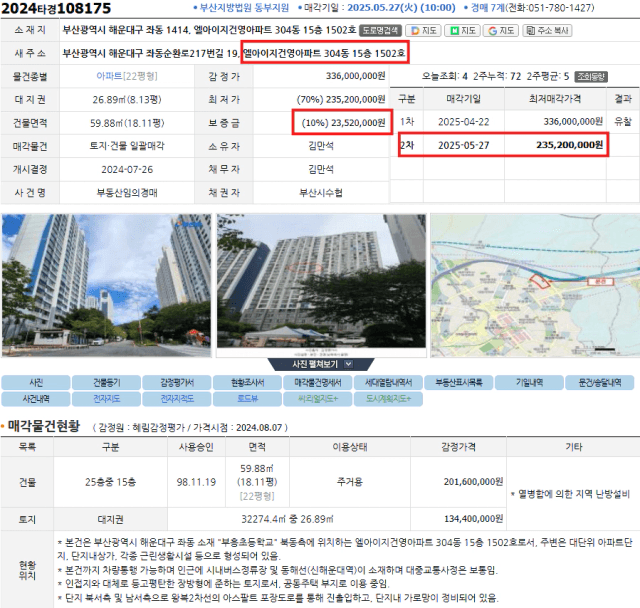
Task: Click 32274.4㎡ 중 26.89㎡ land cell
Action: coord(287,519)
